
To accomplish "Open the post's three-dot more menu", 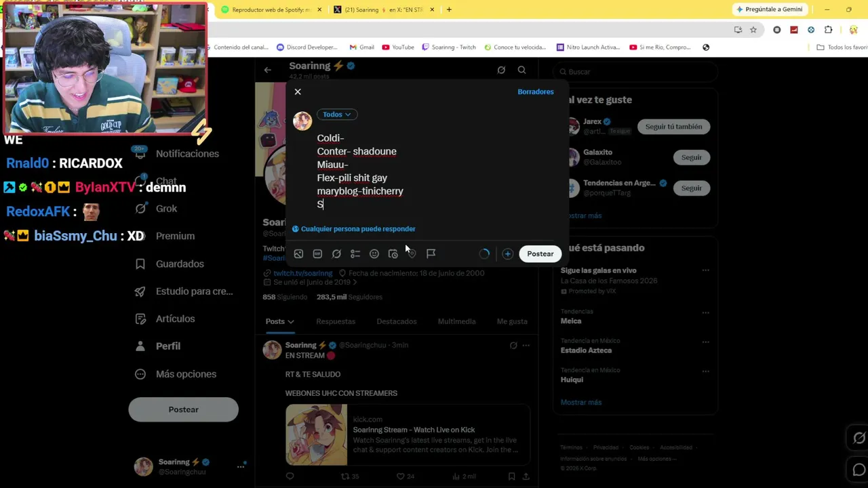I will pos(526,346).
